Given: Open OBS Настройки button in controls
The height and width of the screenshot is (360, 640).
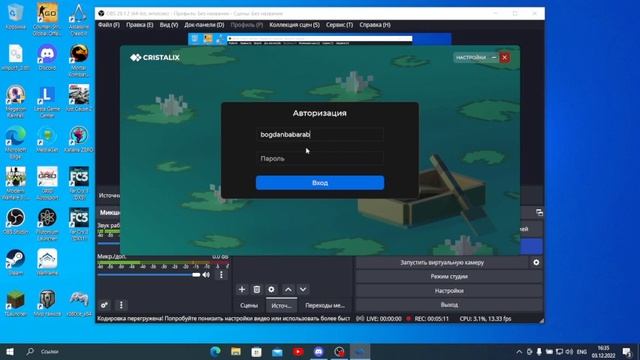Looking at the screenshot, I should pyautogui.click(x=449, y=291).
